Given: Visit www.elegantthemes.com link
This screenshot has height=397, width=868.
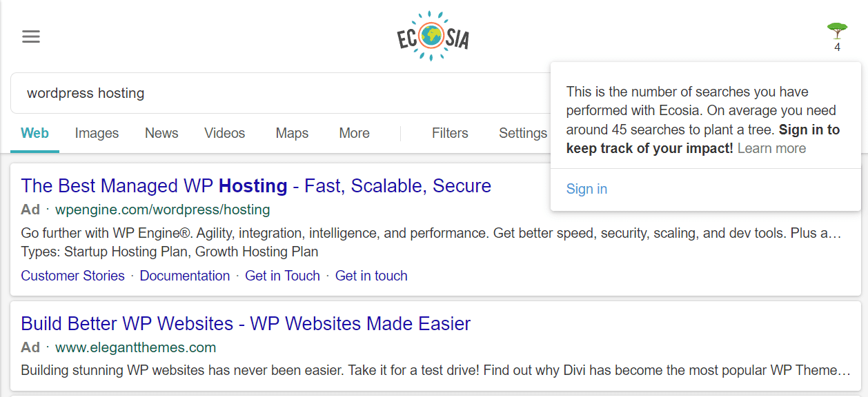Looking at the screenshot, I should 135,347.
